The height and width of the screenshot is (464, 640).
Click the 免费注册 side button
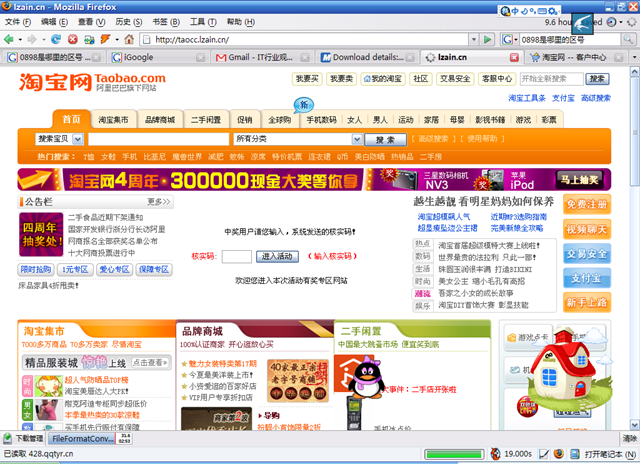click(x=587, y=204)
